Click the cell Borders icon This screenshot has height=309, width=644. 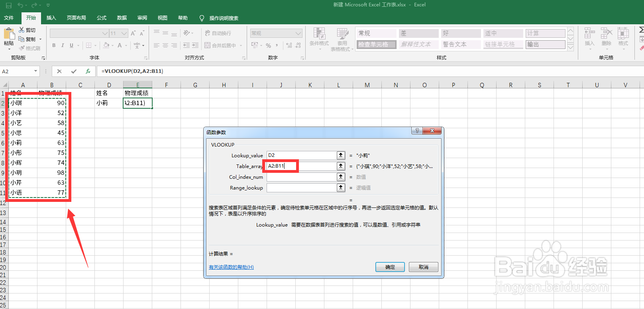pos(88,45)
